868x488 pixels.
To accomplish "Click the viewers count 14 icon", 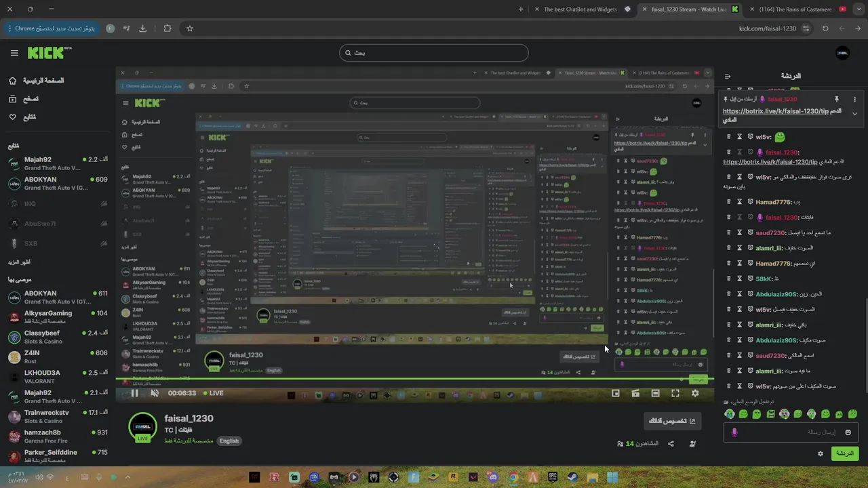I will pos(620,444).
